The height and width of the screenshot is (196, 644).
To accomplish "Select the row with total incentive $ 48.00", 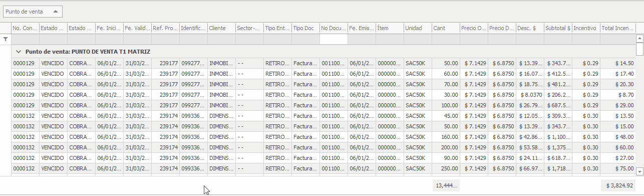I will click(x=323, y=137).
